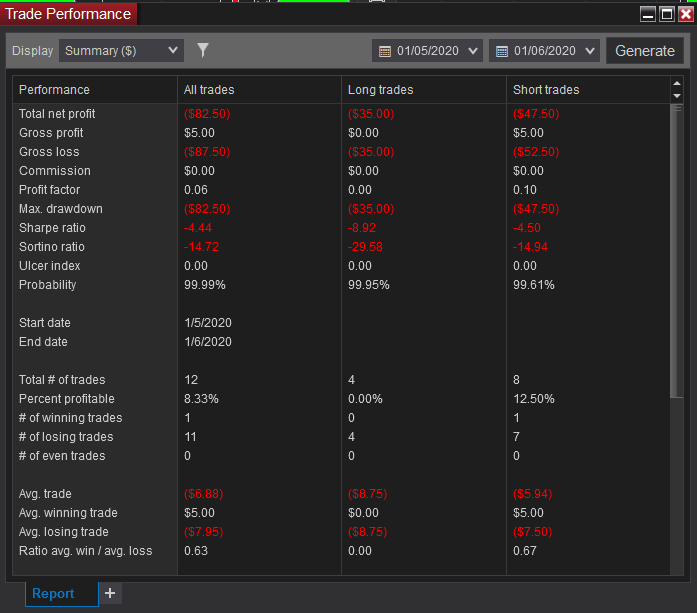The image size is (697, 613).
Task: Select Short trades Sharpe ratio -4.50
Action: pos(527,228)
